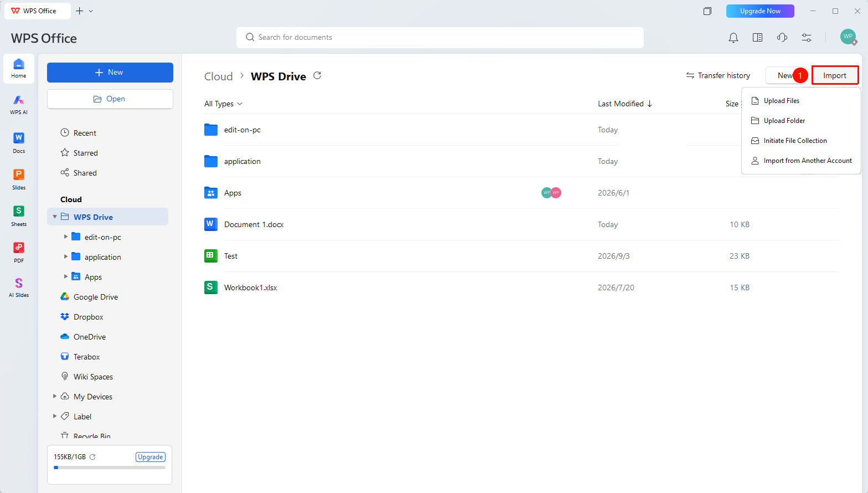Choose Upload Folder from Import menu
868x493 pixels.
click(801, 121)
